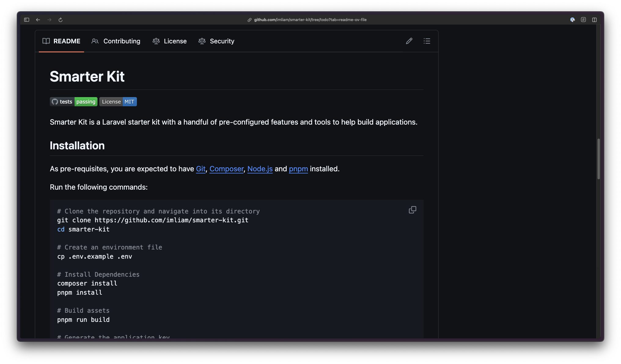The image size is (621, 364).
Task: Click the Contributing people icon
Action: coord(95,41)
